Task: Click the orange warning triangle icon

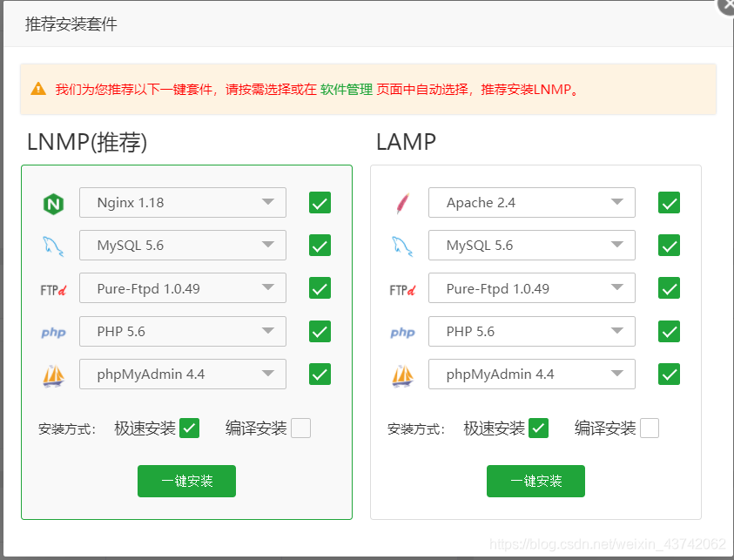Action: (38, 89)
